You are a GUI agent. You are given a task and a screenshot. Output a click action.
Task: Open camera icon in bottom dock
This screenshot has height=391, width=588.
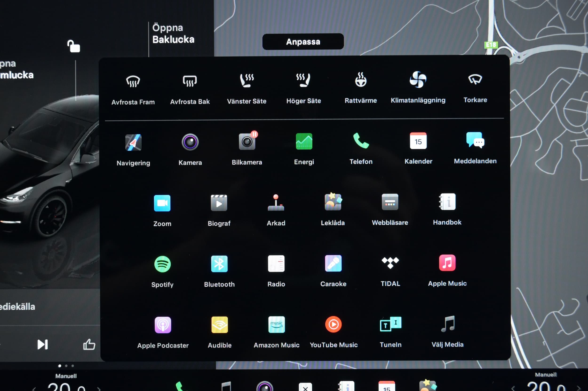point(265,386)
